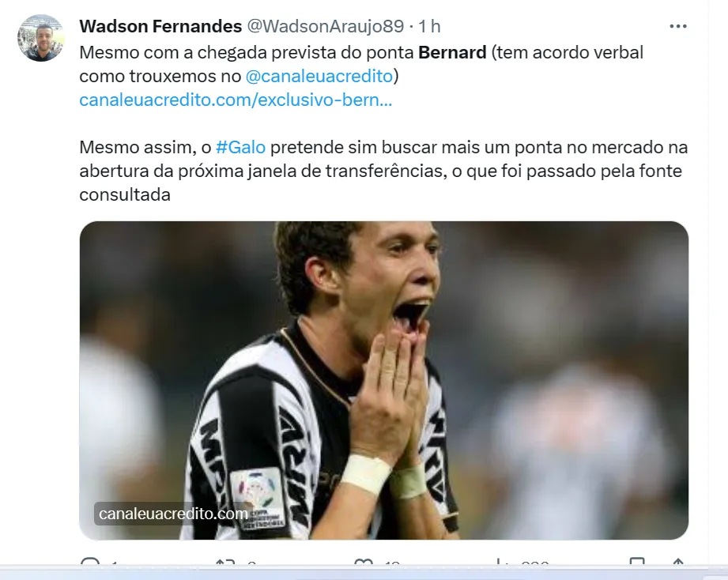Open Wadson Fernandes' profile avatar
This screenshot has width=728, height=580.
point(40,38)
